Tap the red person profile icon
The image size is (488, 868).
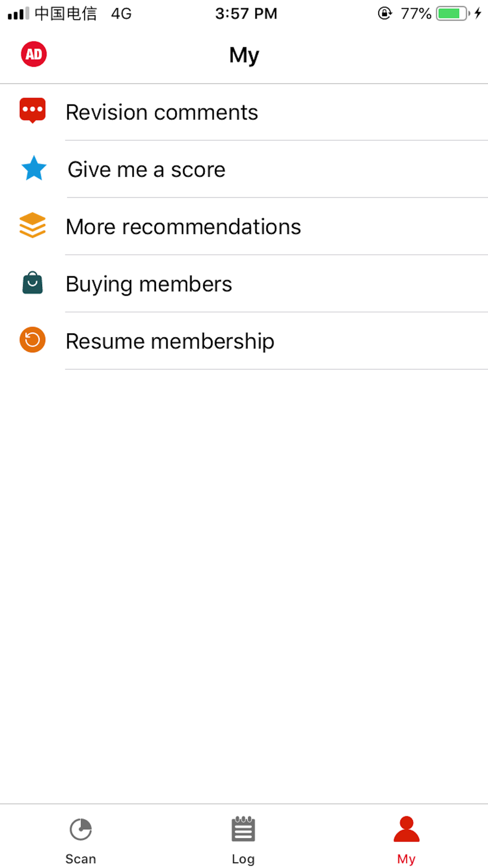point(406,829)
